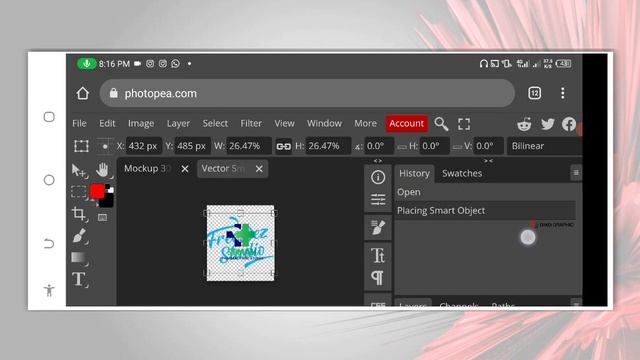Collapse the right panel arrows

(488, 161)
